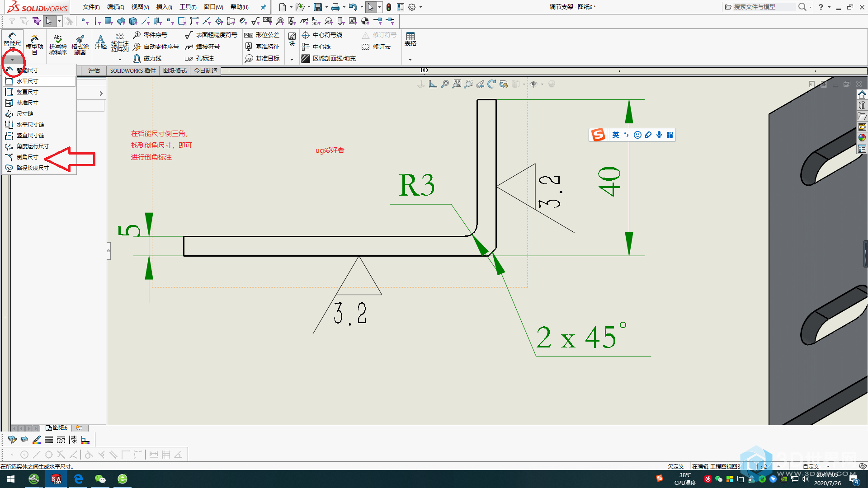Click the 模型项目 model items tool
The height and width of the screenshot is (488, 868).
34,44
